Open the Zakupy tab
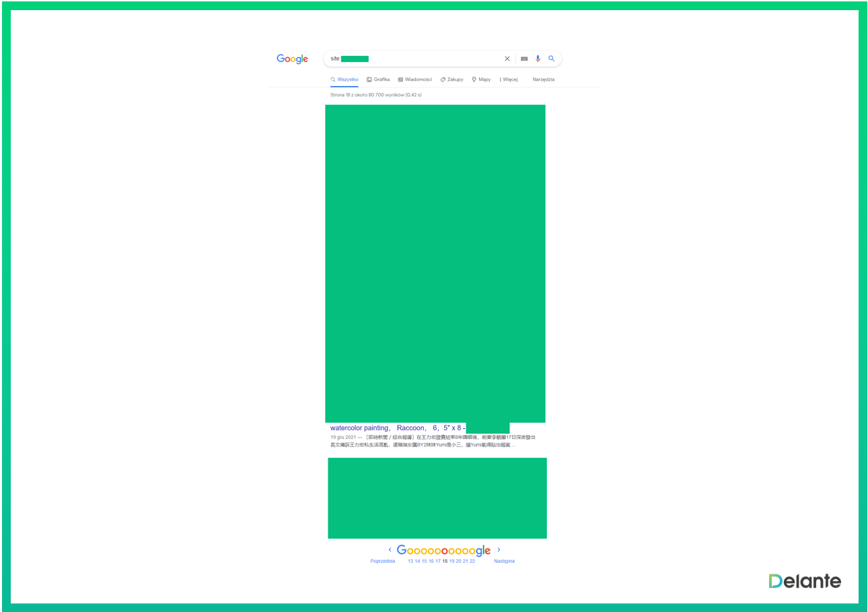 pyautogui.click(x=452, y=79)
